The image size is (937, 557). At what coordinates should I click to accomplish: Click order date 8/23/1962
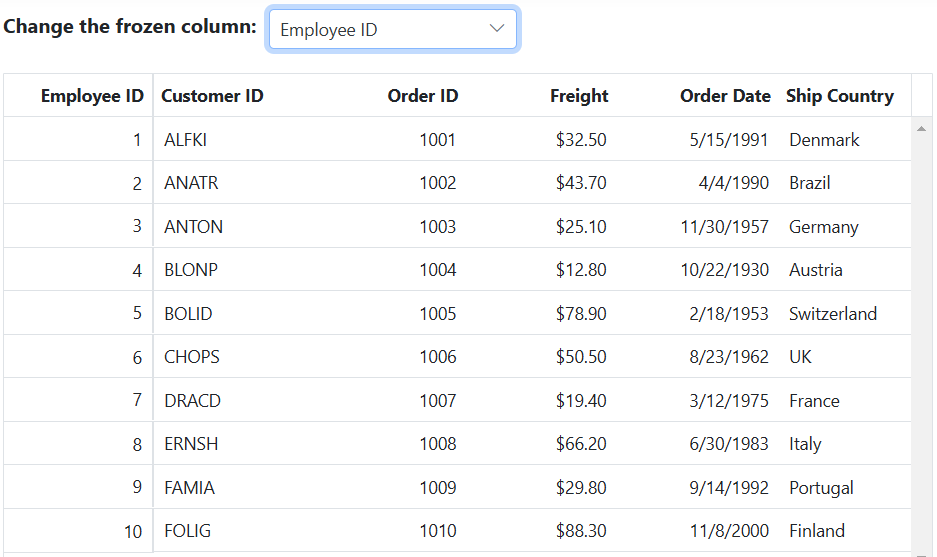[x=728, y=357]
